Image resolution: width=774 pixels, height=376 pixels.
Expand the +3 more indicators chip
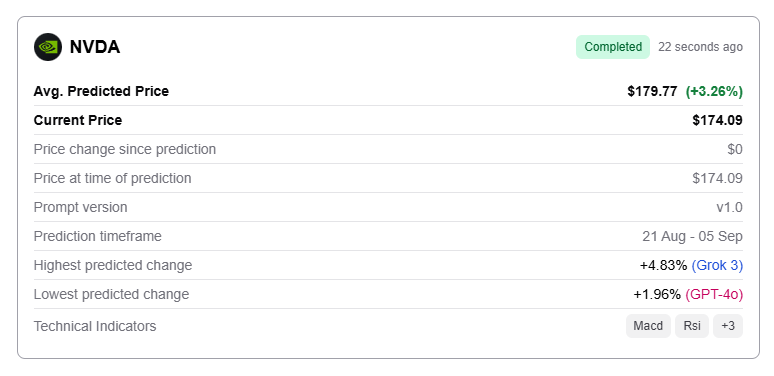(x=728, y=326)
